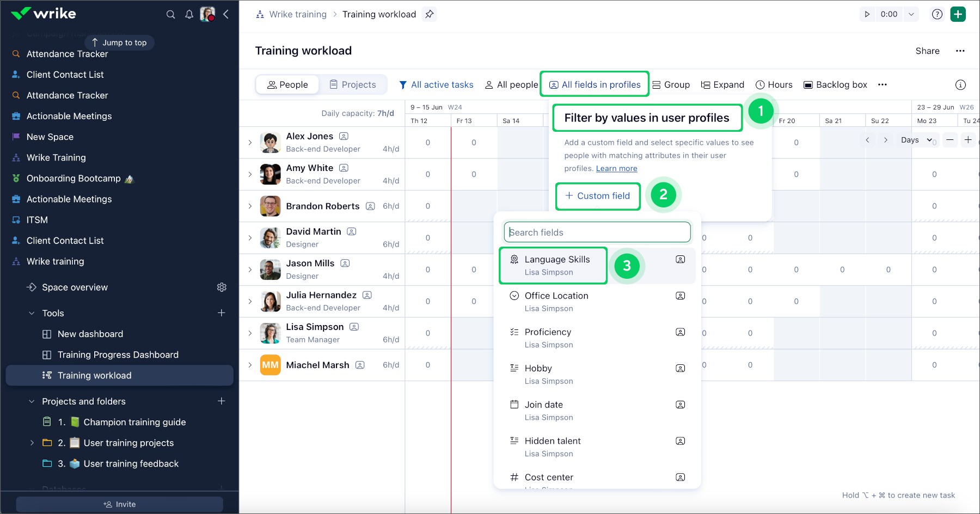Zoom out the timeline with minus

point(950,140)
